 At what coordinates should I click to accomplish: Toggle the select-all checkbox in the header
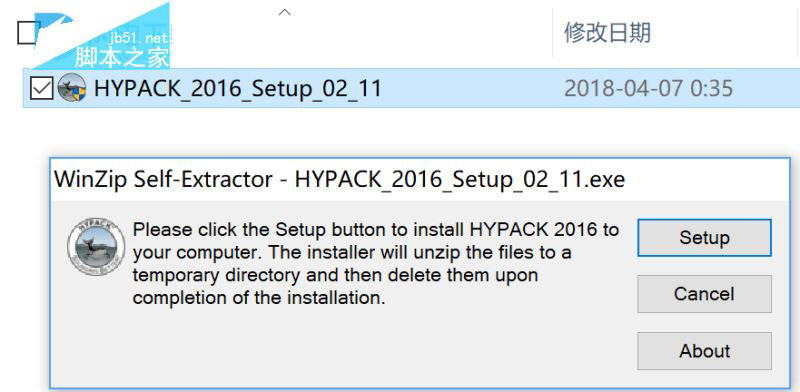coord(27,33)
